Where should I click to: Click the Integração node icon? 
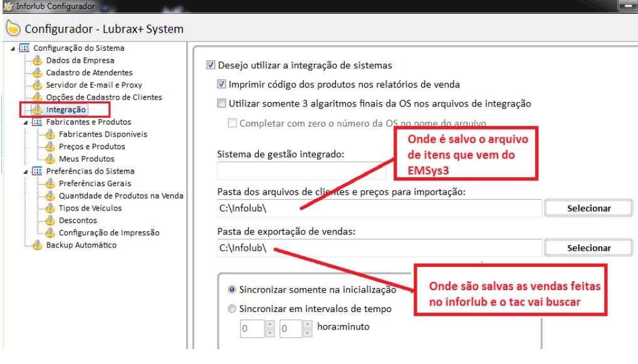coord(38,110)
